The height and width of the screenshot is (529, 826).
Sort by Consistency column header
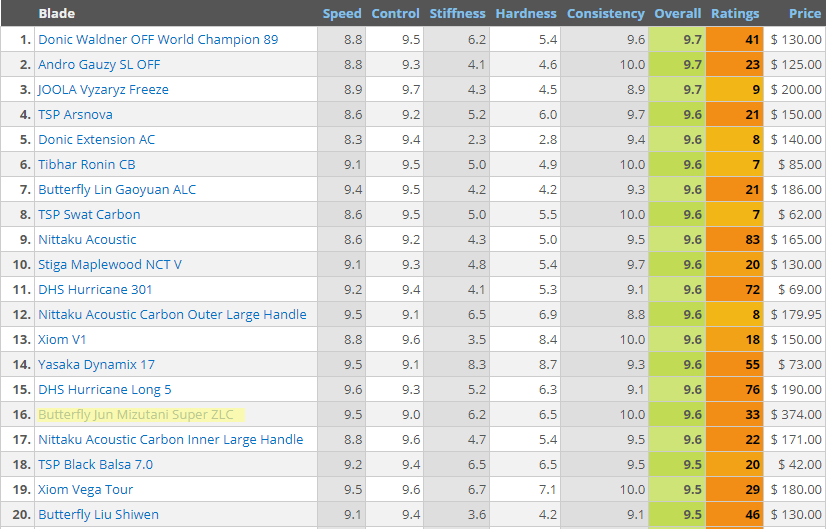tap(605, 14)
